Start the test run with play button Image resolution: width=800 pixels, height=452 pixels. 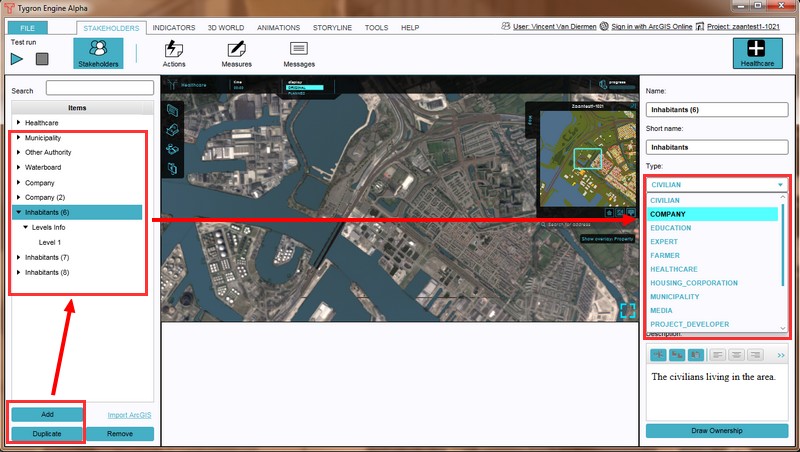point(19,59)
